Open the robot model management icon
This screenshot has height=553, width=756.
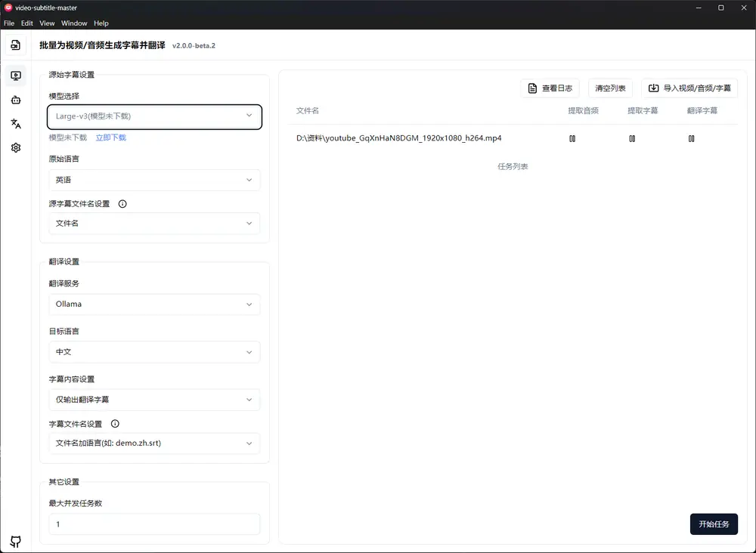(x=15, y=100)
